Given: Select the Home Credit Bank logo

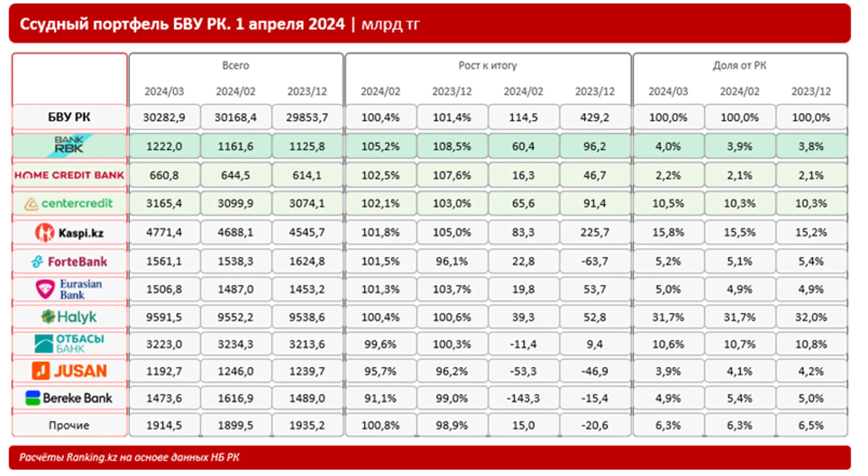Looking at the screenshot, I should click(70, 175).
